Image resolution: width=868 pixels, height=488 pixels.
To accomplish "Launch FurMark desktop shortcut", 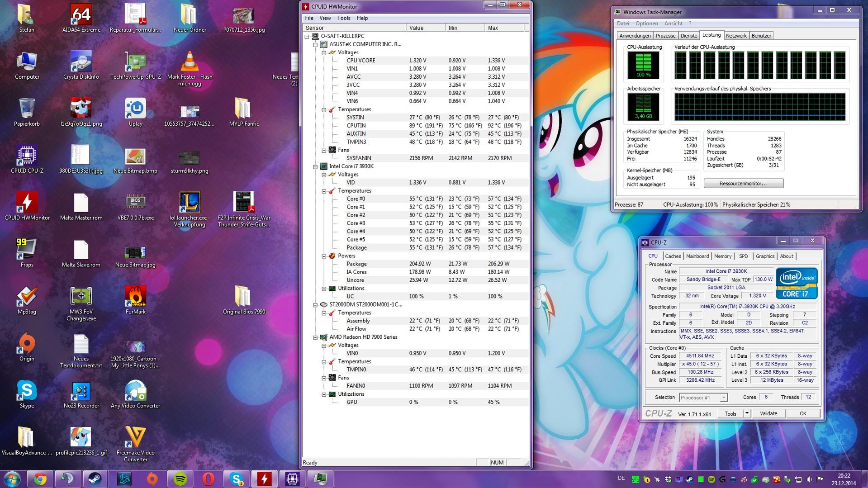I will tap(136, 300).
